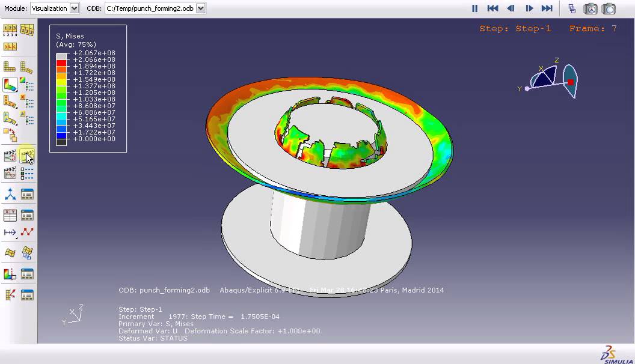Click stacked pages icon beside playback controls
The image size is (635, 364).
click(572, 8)
